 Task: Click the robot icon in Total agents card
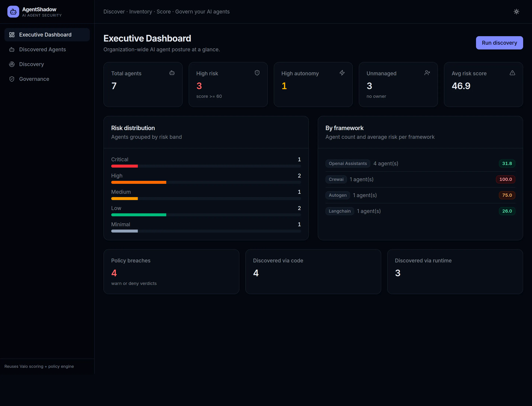[172, 73]
